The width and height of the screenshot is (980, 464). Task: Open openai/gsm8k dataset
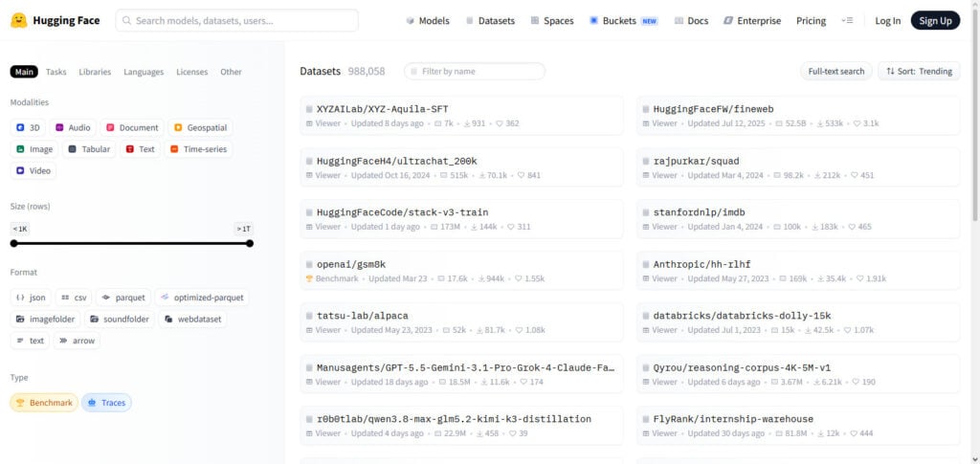pyautogui.click(x=462, y=271)
